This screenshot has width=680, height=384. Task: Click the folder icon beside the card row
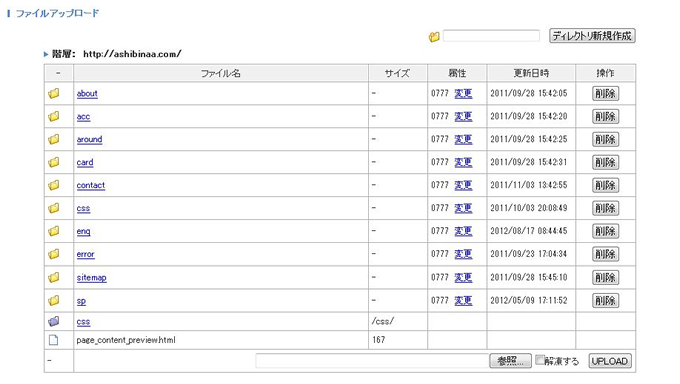[54, 162]
